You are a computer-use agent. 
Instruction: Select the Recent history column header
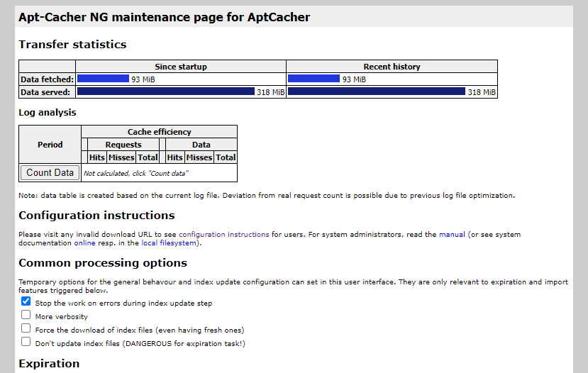click(392, 67)
